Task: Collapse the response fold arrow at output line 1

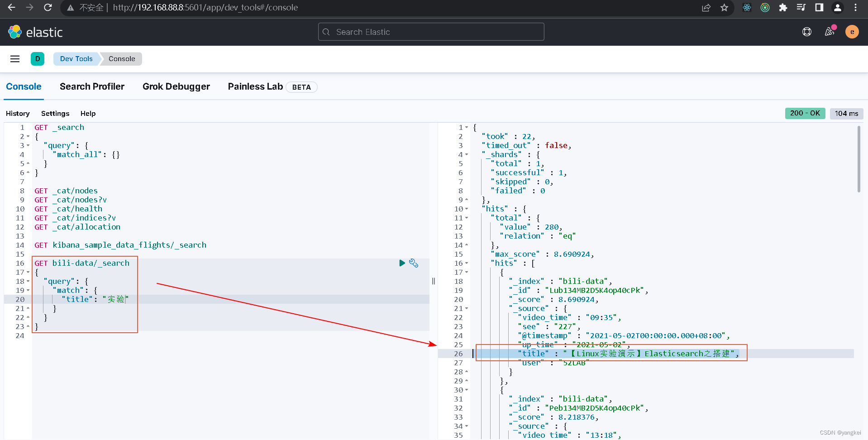Action: point(467,128)
